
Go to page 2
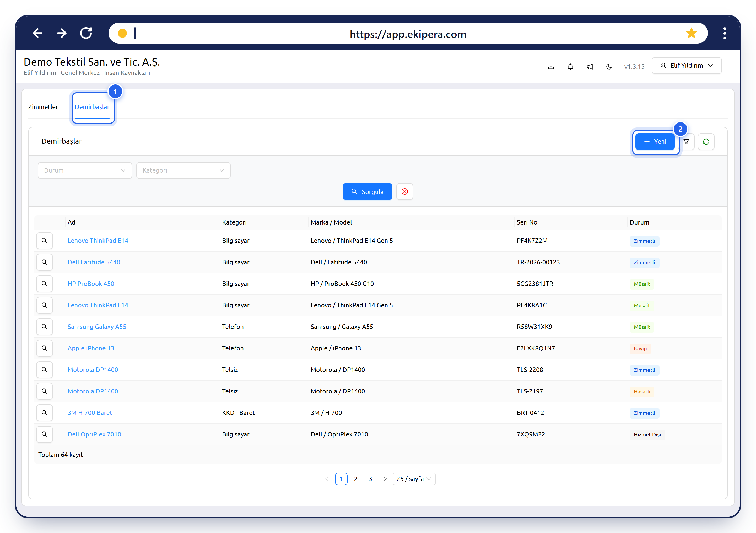[x=356, y=479]
